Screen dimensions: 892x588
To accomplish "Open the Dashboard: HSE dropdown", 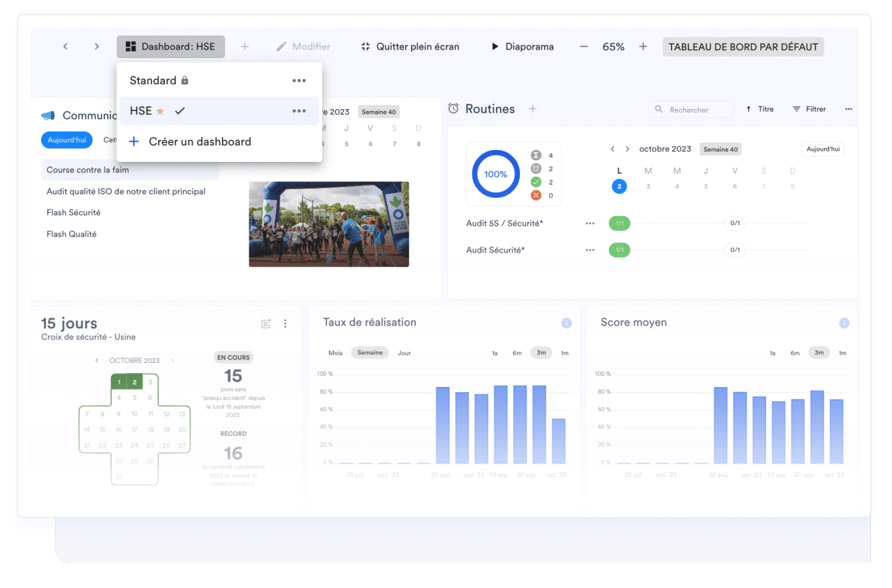I will tap(170, 46).
